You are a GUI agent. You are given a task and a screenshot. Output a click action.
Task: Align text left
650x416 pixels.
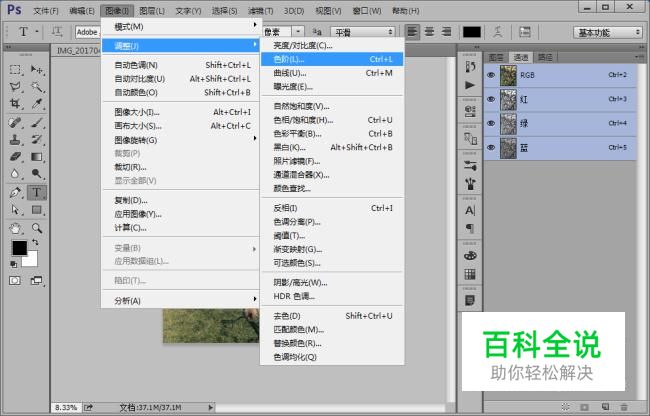(x=412, y=32)
